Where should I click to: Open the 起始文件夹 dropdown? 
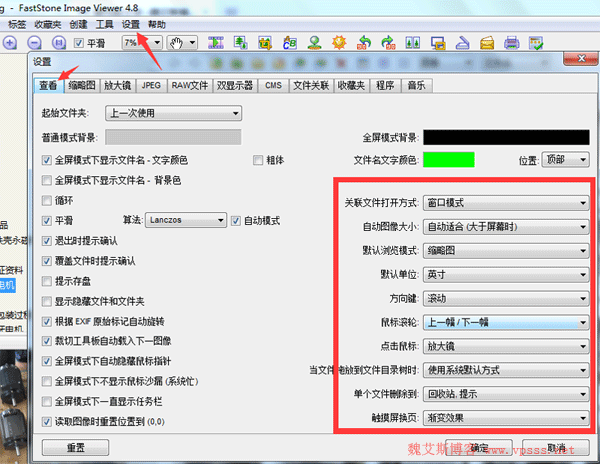[172, 113]
